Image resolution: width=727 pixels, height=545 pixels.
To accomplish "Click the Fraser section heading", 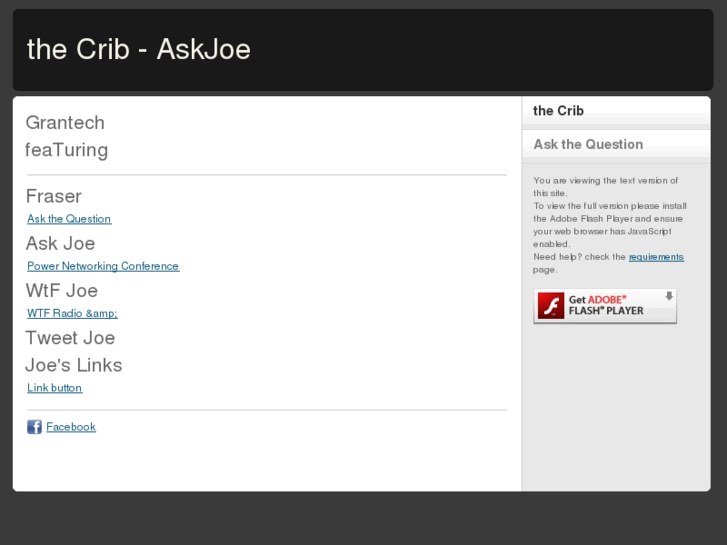I will point(54,196).
